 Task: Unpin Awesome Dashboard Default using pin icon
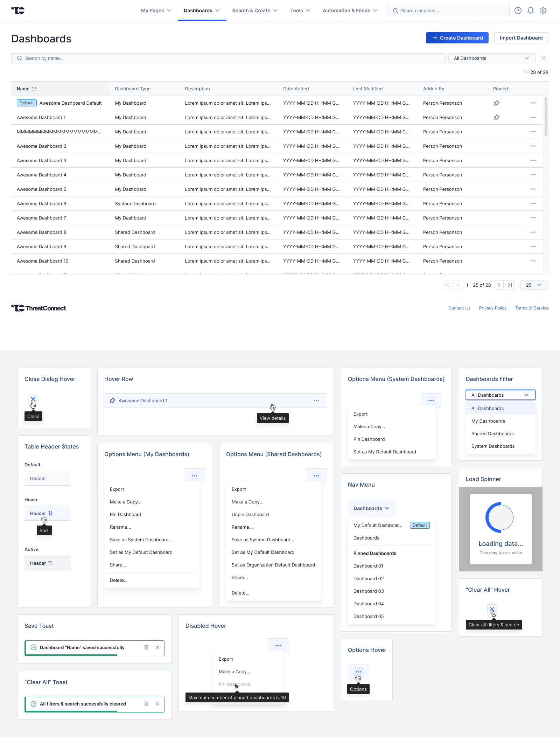496,103
